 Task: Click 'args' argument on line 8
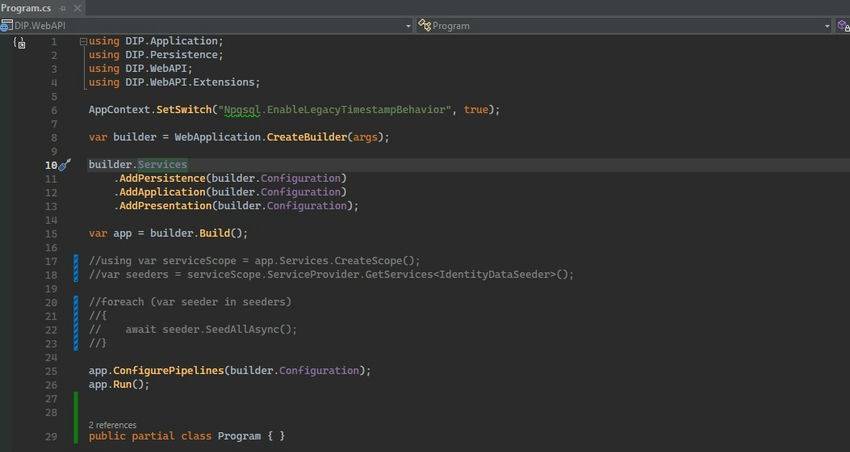[365, 137]
